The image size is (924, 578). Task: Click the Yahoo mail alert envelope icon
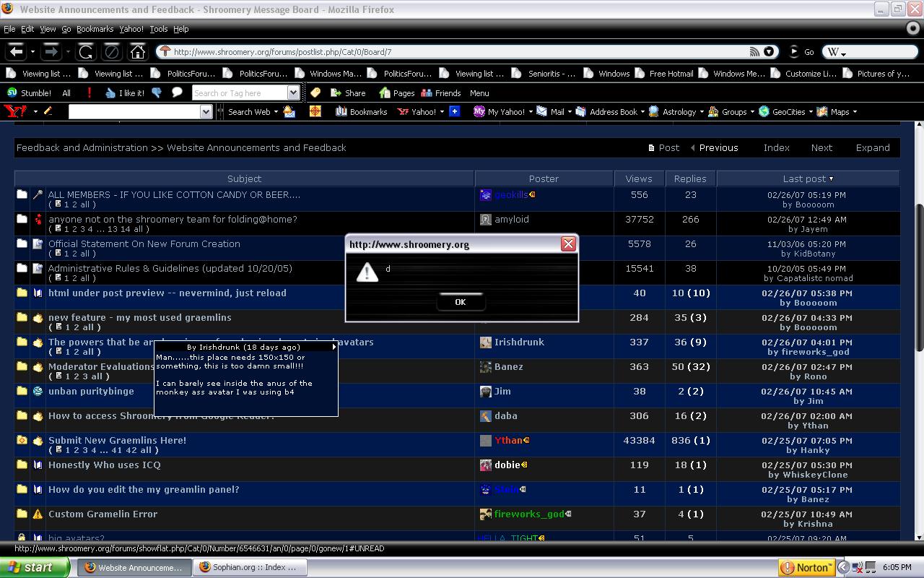click(289, 112)
